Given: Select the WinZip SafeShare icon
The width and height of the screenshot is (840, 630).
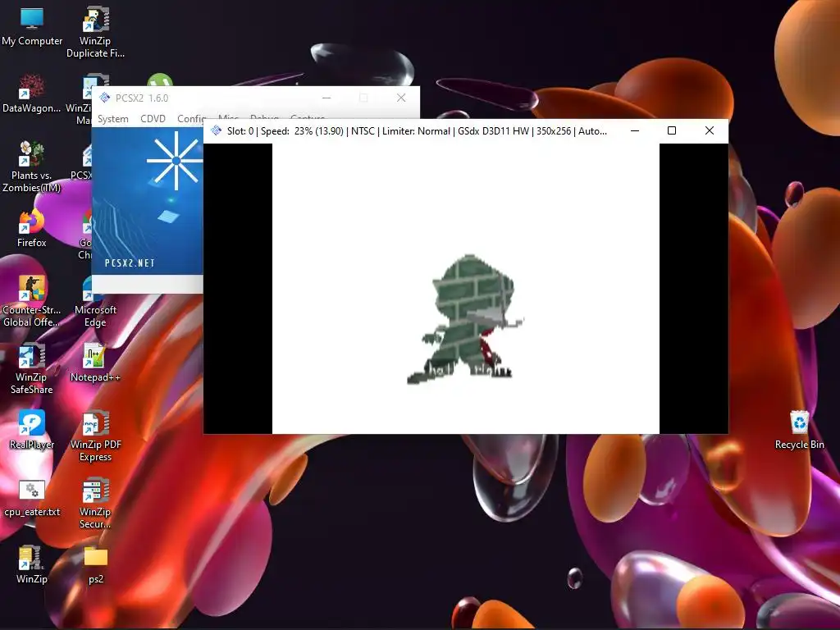Looking at the screenshot, I should [32, 368].
